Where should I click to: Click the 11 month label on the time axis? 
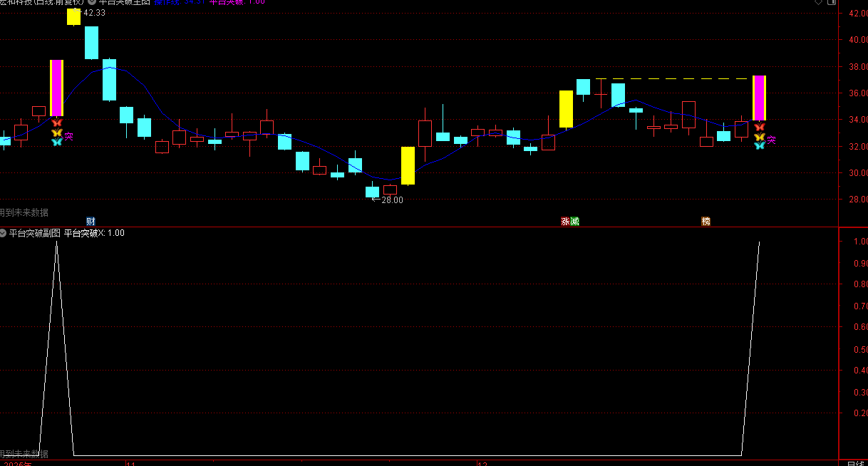click(130, 463)
